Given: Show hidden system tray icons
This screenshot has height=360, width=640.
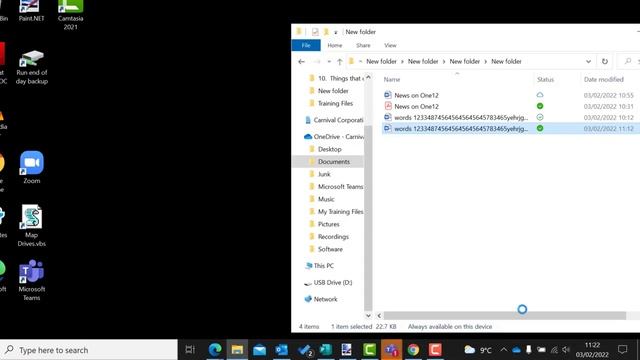Looking at the screenshot, I should (504, 350).
